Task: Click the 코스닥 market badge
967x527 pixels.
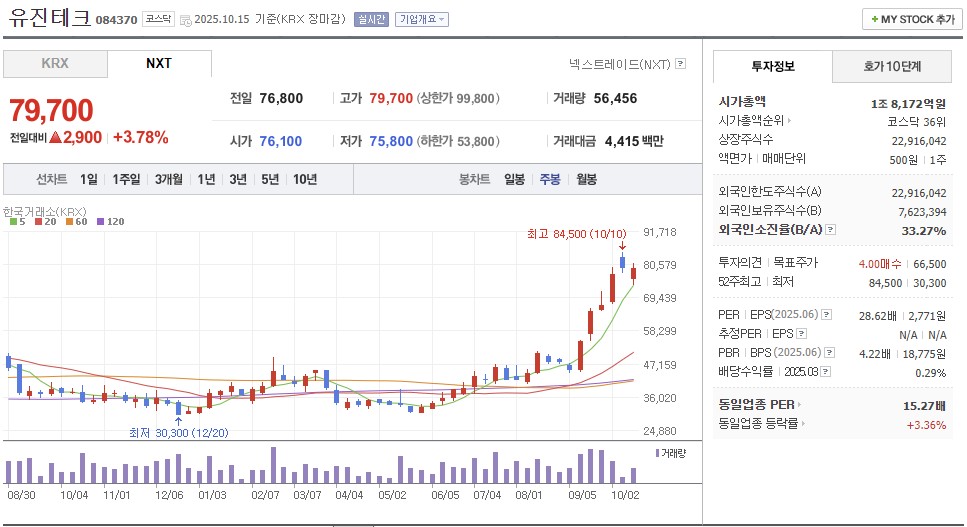Action: [158, 19]
